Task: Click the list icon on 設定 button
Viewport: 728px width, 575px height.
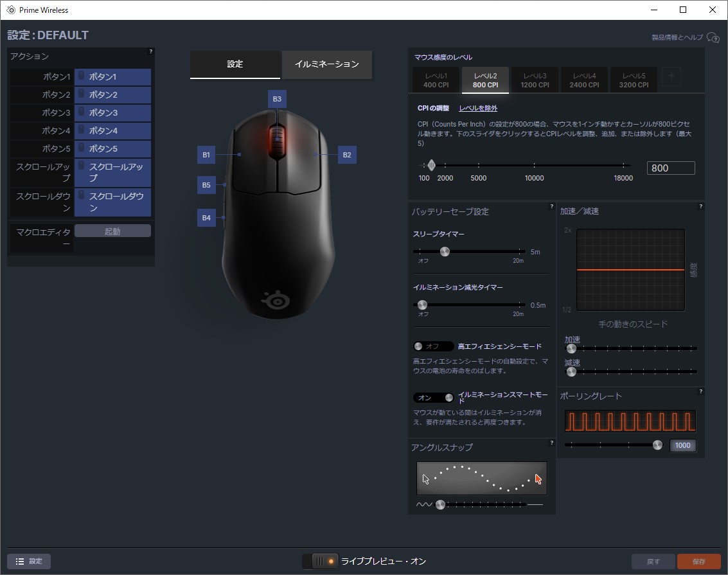Action: [19, 562]
